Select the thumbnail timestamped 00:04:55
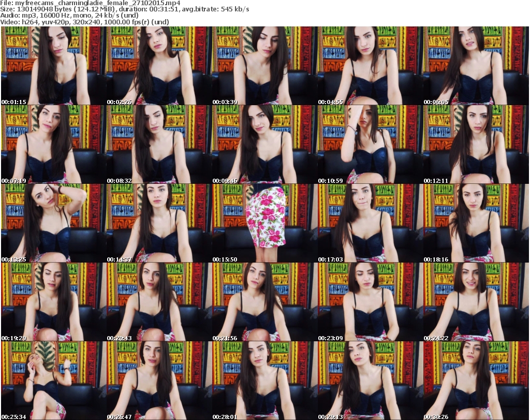The image size is (530, 420). (371, 66)
